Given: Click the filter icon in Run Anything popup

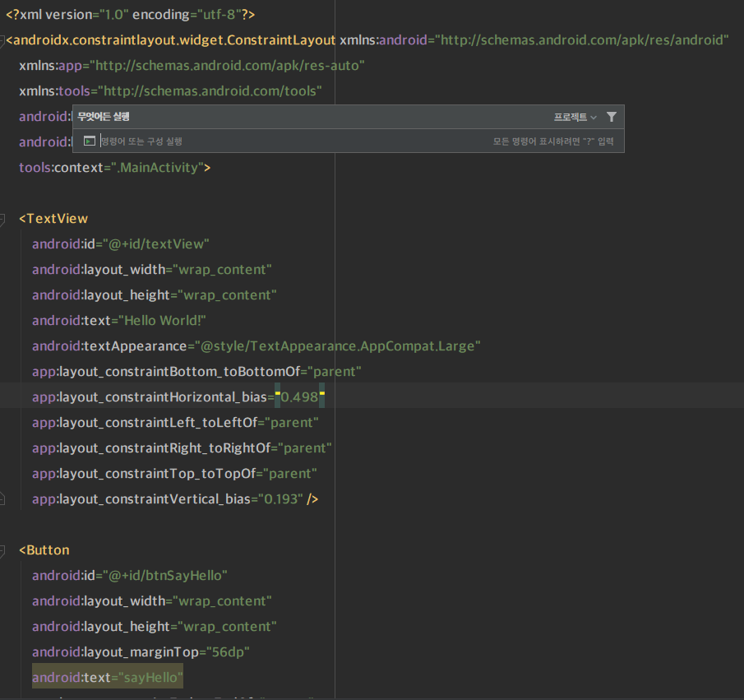Looking at the screenshot, I should click(x=611, y=117).
